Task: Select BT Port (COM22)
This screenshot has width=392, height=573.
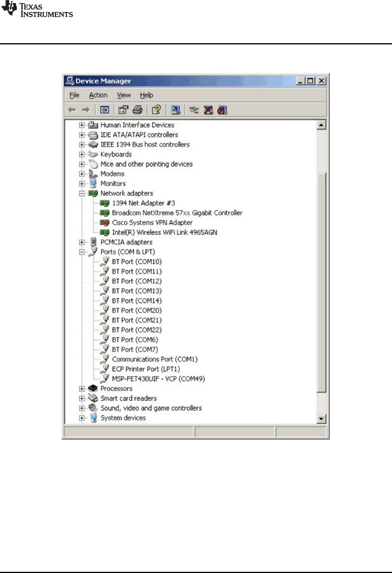Action: [136, 330]
